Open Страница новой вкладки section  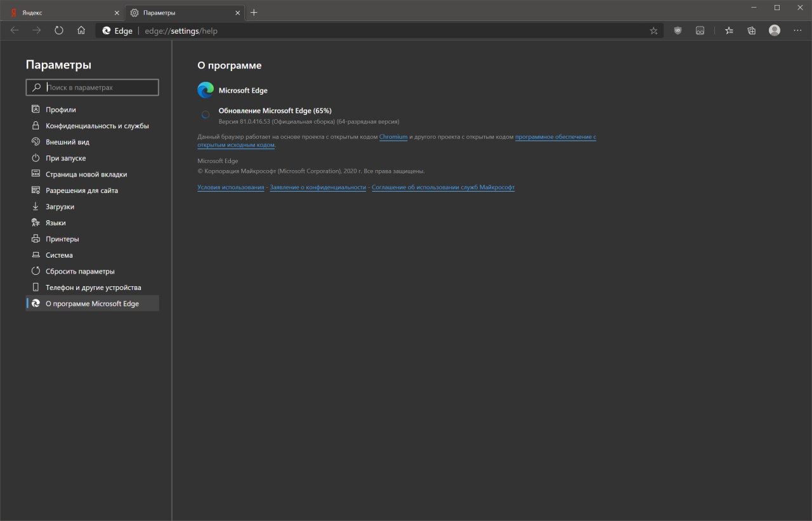click(93, 175)
